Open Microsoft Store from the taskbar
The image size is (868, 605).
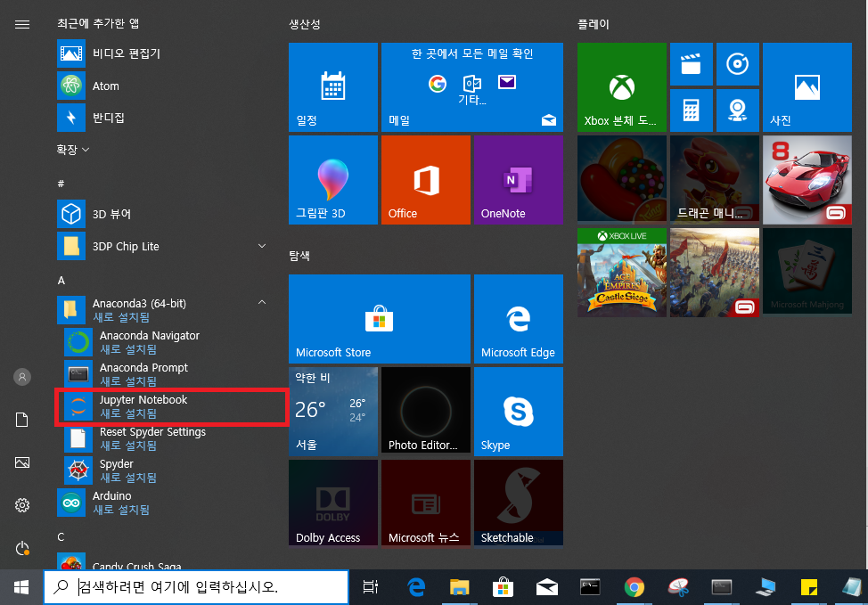coord(504,586)
